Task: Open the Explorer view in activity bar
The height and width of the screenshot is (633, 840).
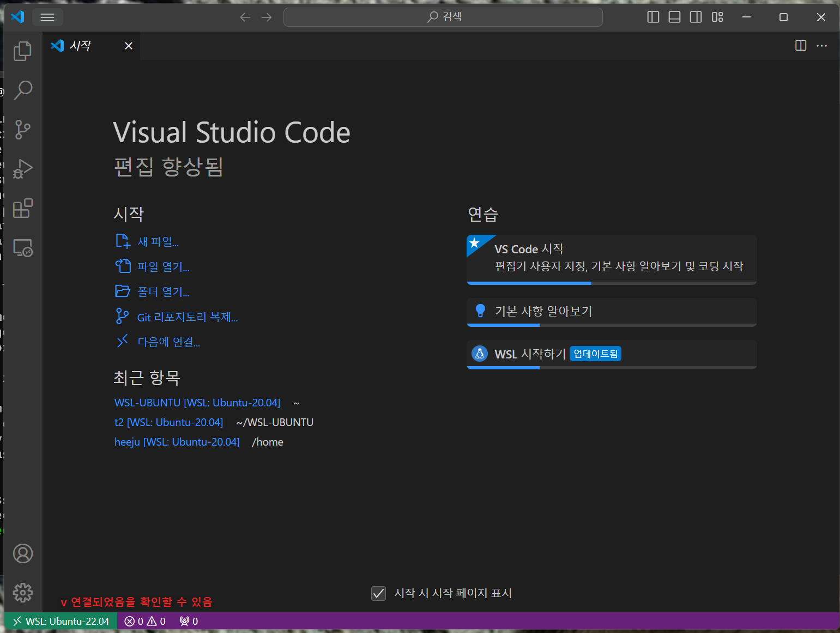Action: (23, 51)
